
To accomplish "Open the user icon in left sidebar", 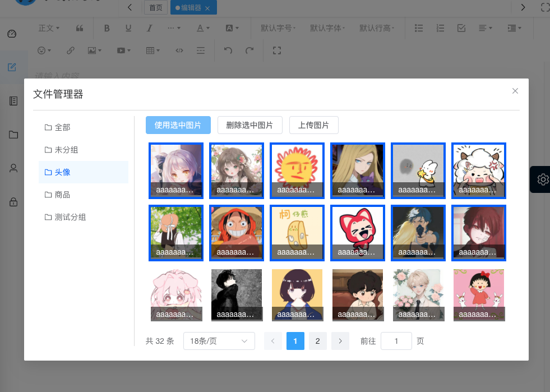I will tap(13, 168).
